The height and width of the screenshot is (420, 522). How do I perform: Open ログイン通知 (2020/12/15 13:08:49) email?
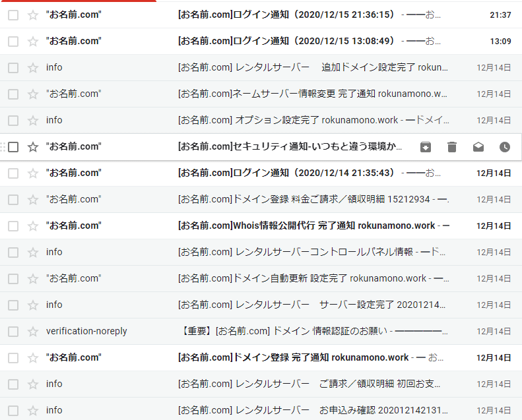pos(261,42)
